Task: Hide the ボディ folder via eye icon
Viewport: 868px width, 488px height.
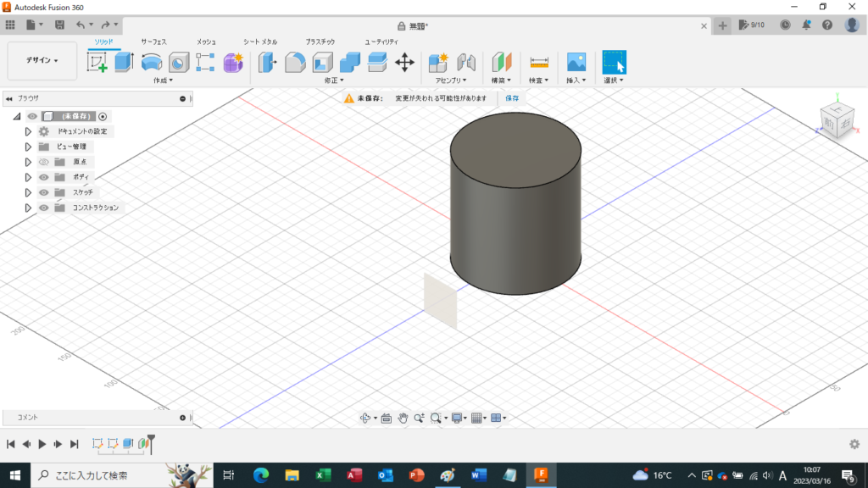Action: pos(44,177)
